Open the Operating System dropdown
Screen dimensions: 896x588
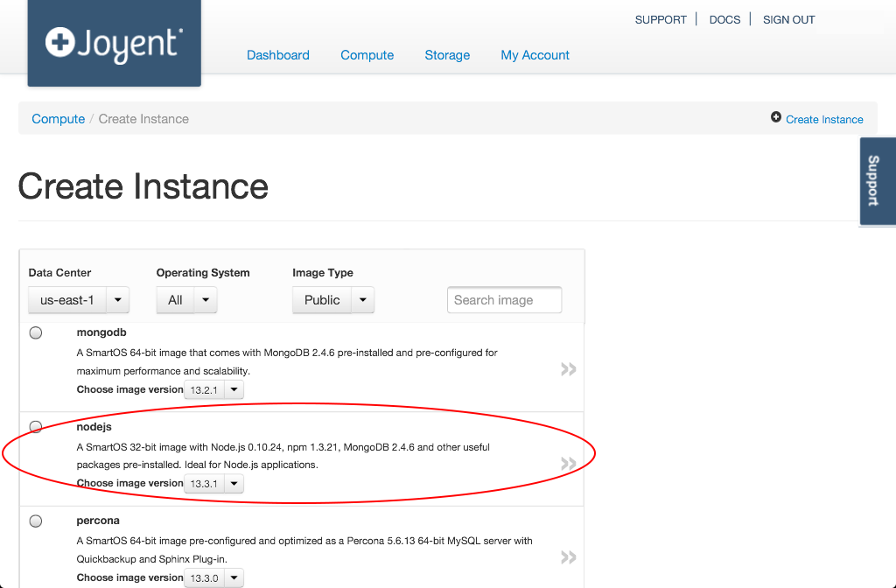185,299
